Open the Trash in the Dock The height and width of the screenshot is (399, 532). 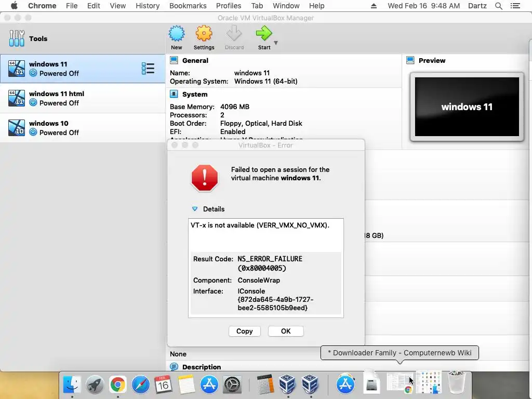(x=456, y=383)
